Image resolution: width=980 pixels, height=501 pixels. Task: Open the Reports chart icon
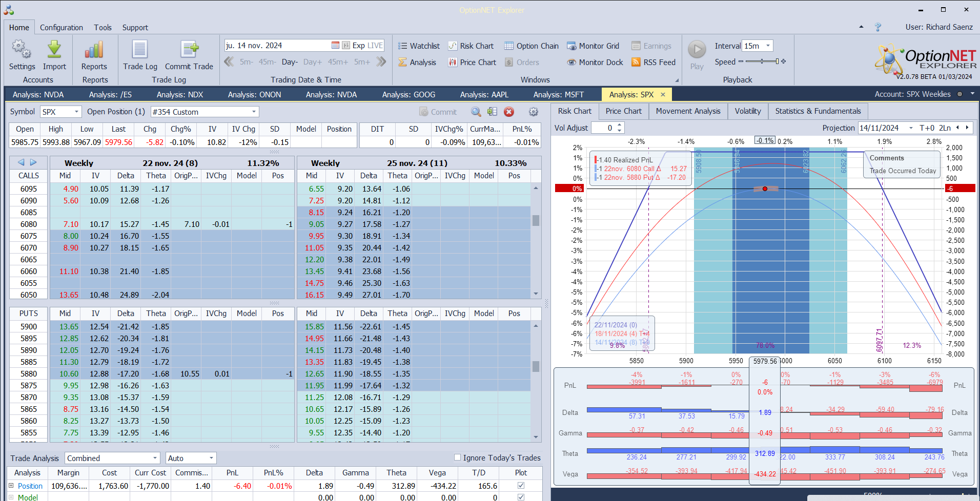[x=94, y=50]
